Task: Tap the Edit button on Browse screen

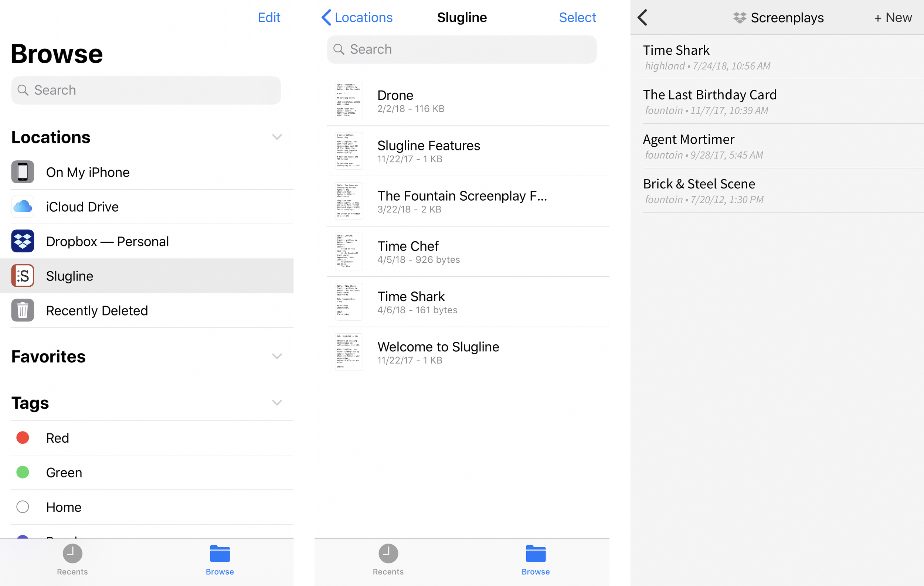Action: point(269,18)
